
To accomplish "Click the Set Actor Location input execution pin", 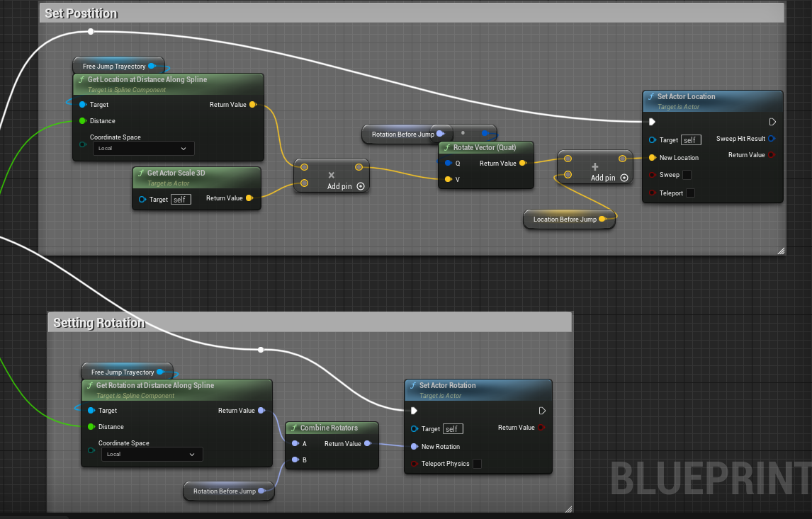I will pos(652,122).
